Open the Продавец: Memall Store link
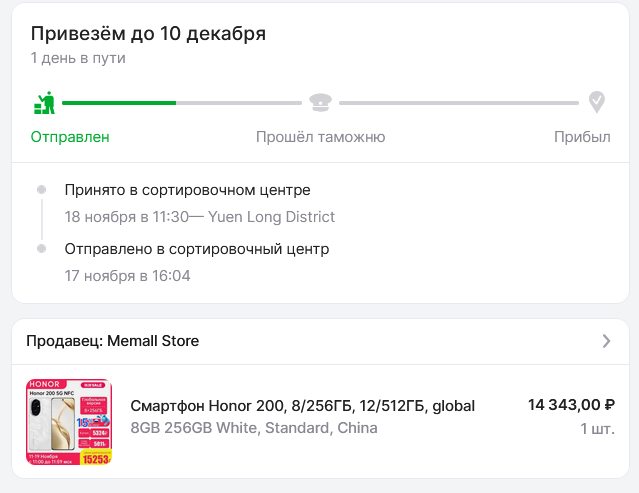Image resolution: width=639 pixels, height=493 pixels. 113,341
